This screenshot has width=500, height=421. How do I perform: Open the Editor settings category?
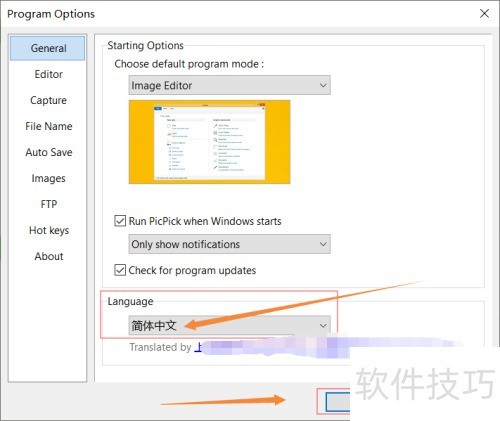(49, 74)
